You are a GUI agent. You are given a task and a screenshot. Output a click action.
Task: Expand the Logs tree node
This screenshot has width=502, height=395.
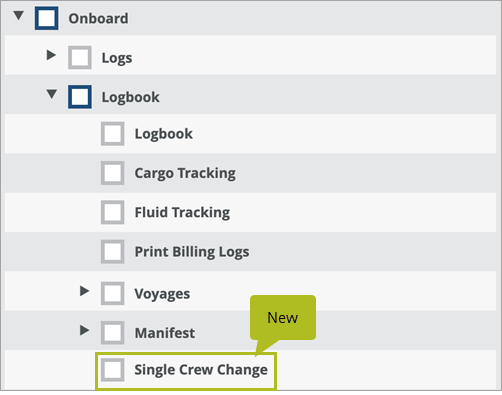click(51, 55)
